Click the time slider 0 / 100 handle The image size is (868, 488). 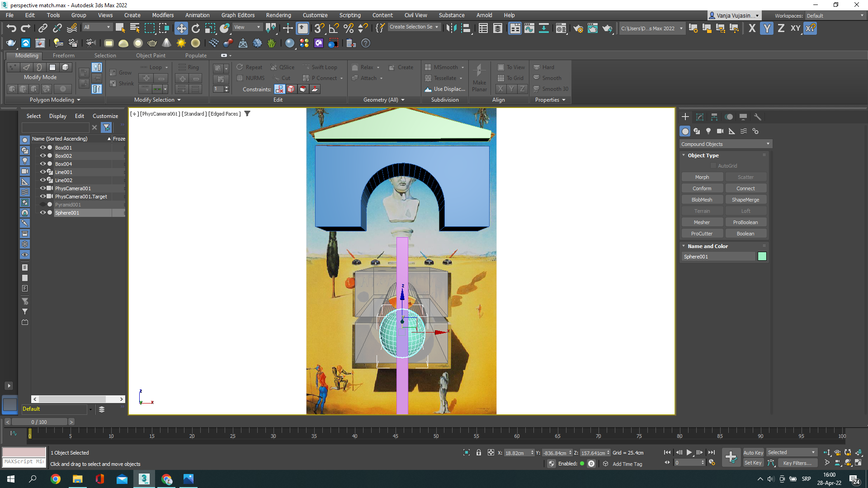pos(39,422)
